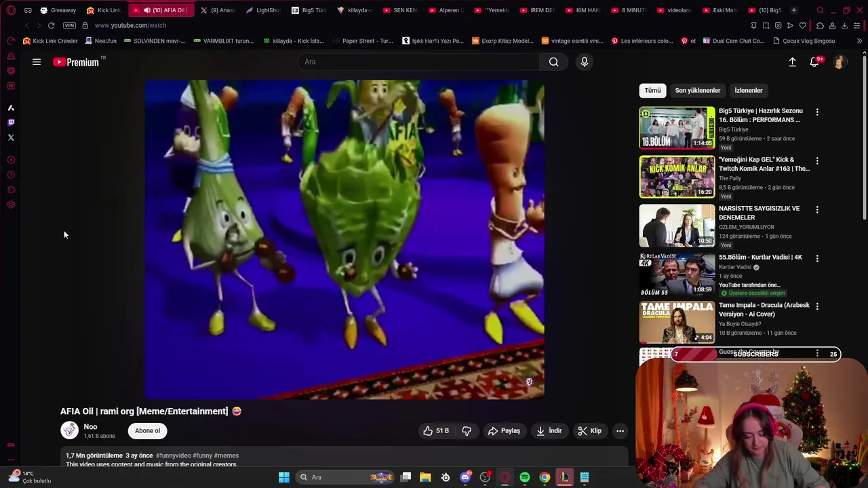
Task: Open Discord from the taskbar
Action: 465,477
